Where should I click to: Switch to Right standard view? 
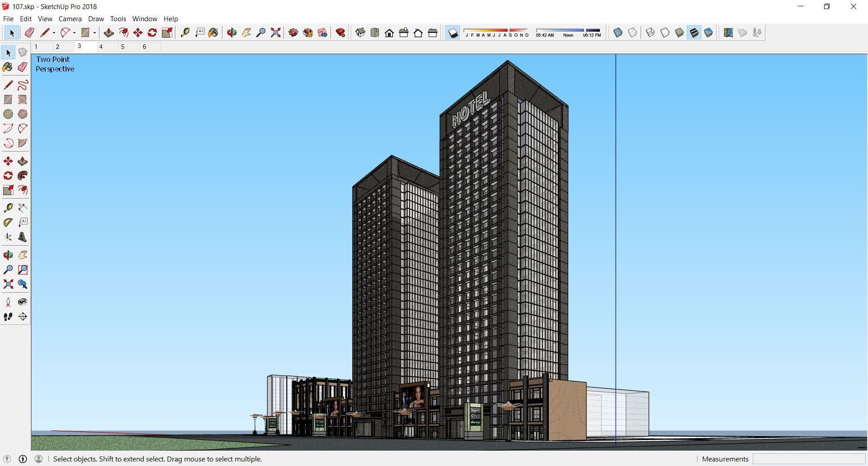tap(404, 33)
